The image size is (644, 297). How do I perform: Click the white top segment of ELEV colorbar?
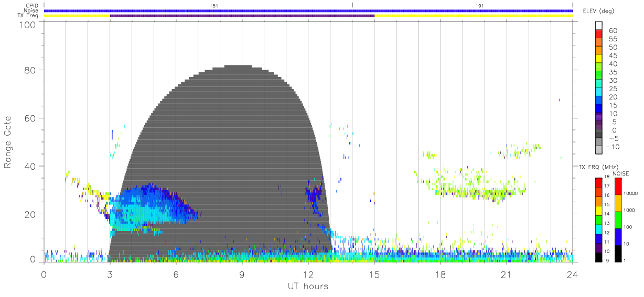tap(599, 26)
